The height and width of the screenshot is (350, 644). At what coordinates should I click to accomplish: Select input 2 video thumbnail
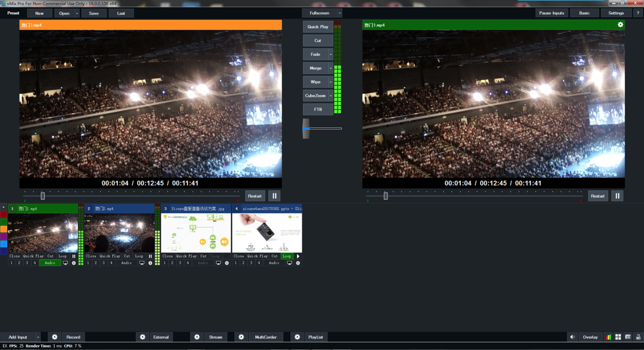[119, 233]
